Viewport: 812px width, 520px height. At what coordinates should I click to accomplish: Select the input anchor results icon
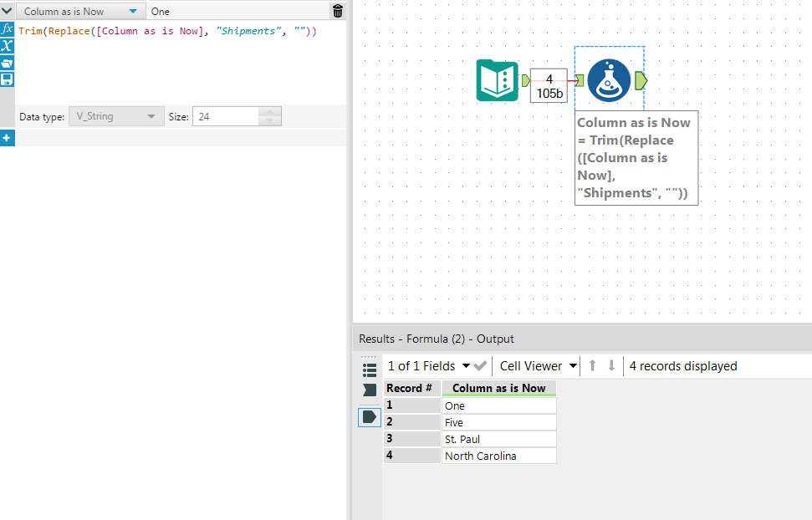tap(370, 390)
